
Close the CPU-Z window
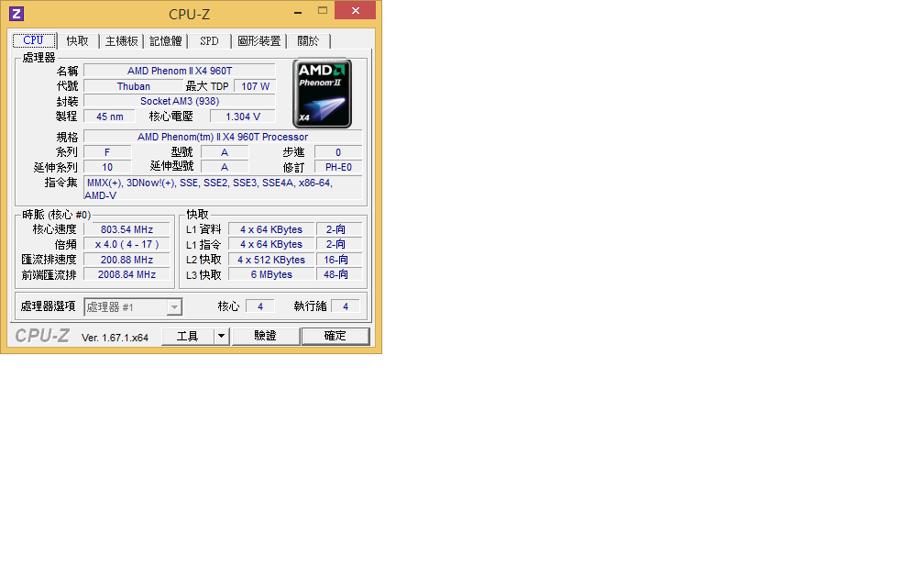356,11
